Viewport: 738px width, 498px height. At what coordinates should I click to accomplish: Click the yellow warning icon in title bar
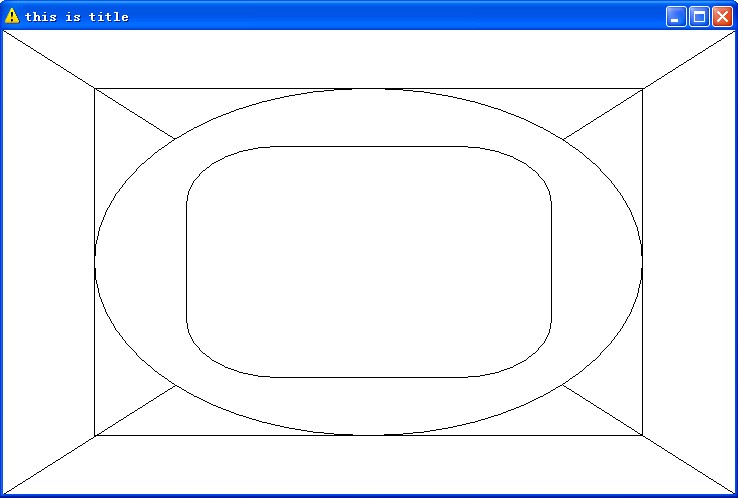click(12, 16)
